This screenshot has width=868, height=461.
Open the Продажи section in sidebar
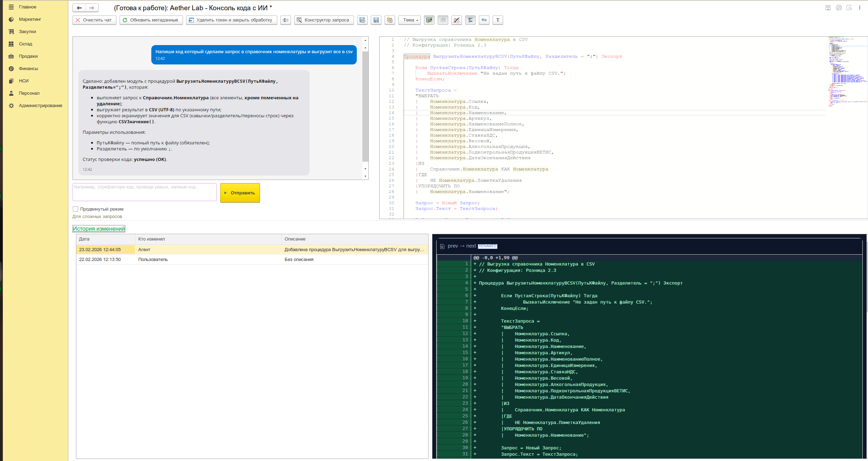point(28,56)
